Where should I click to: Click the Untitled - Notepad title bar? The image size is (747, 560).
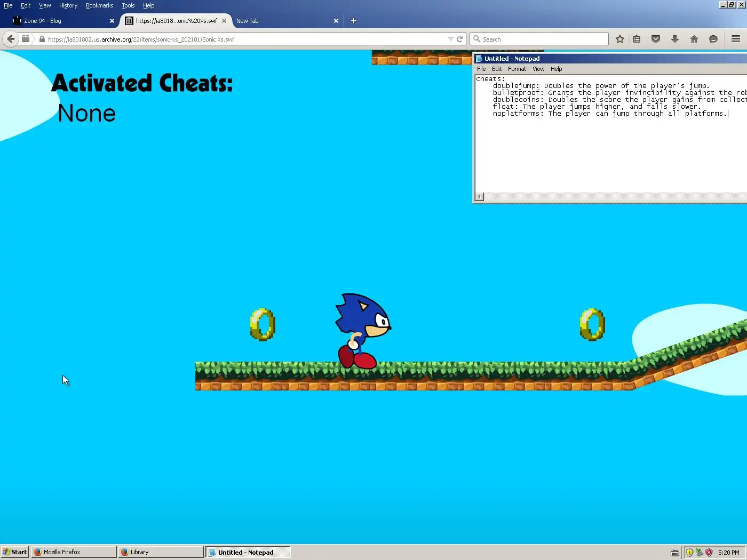pos(610,59)
